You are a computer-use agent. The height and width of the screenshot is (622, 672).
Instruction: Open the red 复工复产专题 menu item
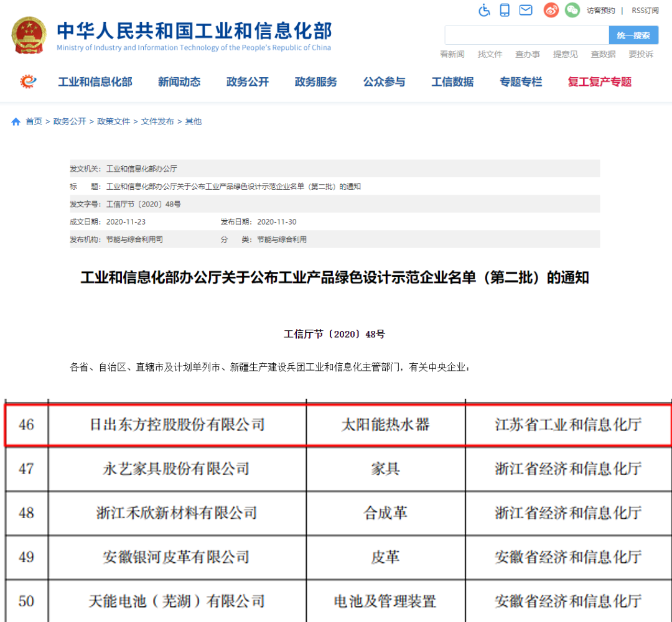point(599,82)
